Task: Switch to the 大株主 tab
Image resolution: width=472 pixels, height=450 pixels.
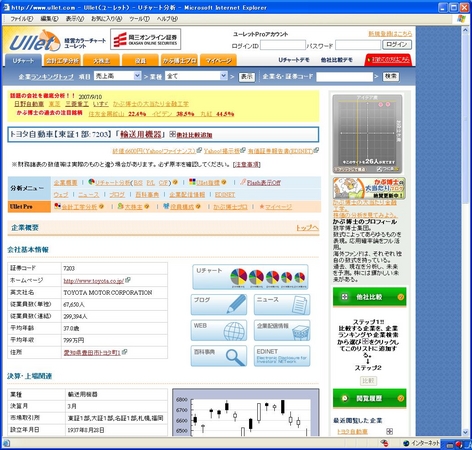Action: coord(101,61)
